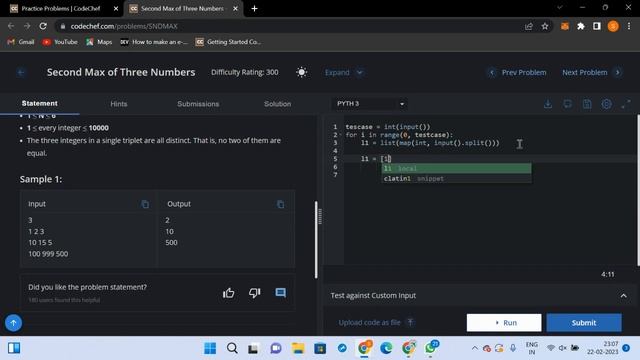Click the back arrow beside problem title
The width and height of the screenshot is (640, 360).
click(x=21, y=73)
